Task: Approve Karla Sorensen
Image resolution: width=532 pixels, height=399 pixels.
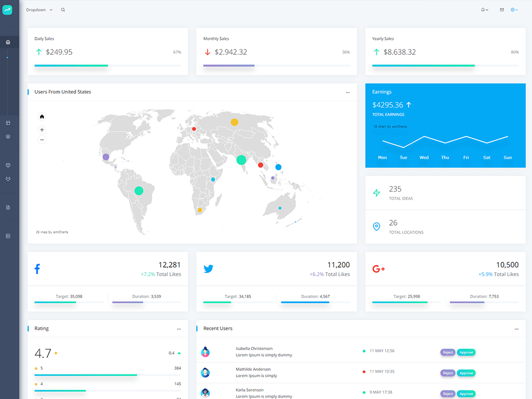Action: [466, 394]
